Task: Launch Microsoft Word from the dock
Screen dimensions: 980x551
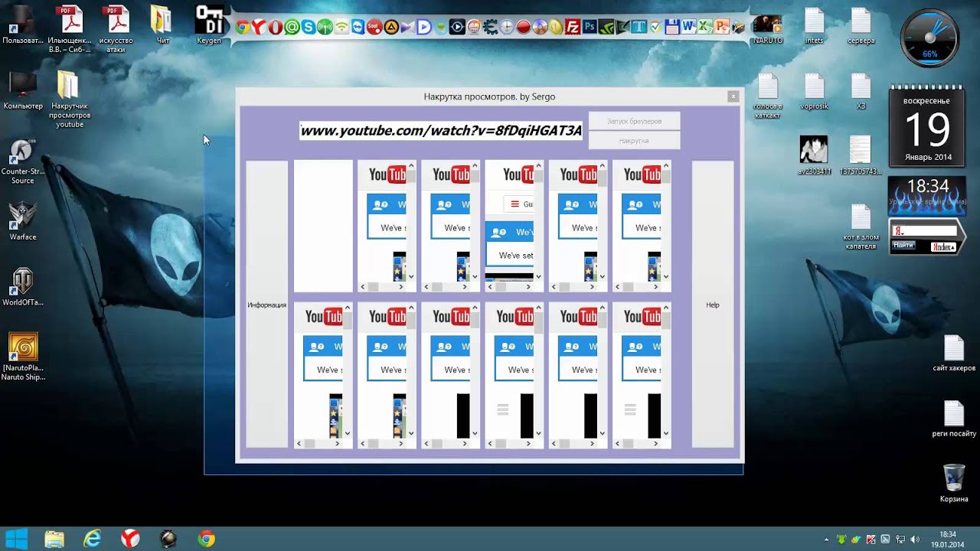Action: coord(689,28)
